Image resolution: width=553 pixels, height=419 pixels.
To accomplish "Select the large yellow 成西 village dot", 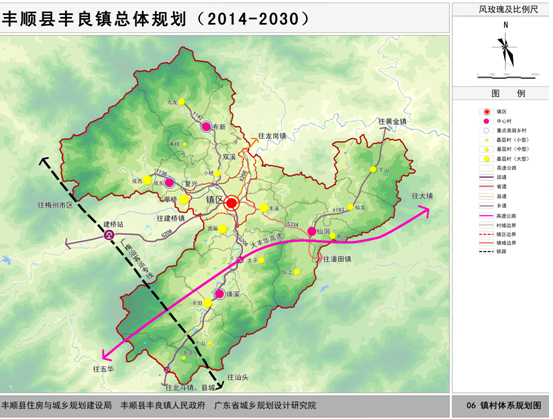I will click(x=147, y=180).
